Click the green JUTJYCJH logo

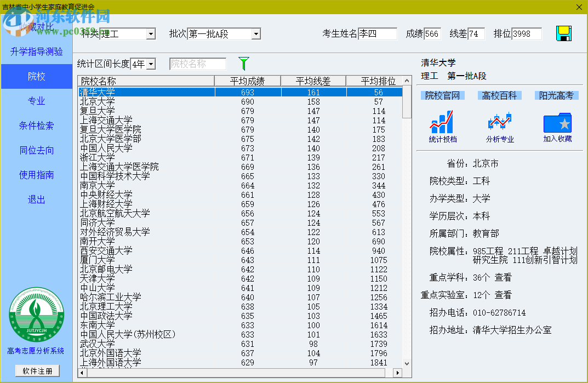pos(36,316)
